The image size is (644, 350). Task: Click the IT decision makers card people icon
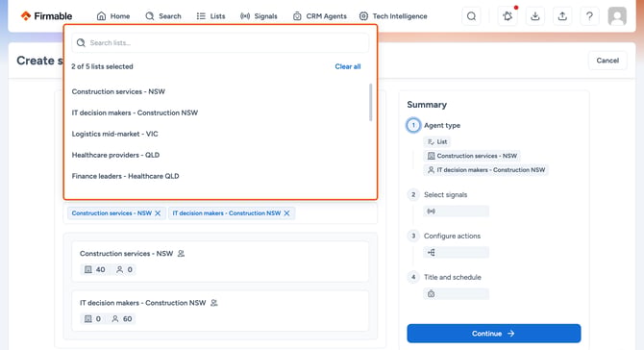214,303
